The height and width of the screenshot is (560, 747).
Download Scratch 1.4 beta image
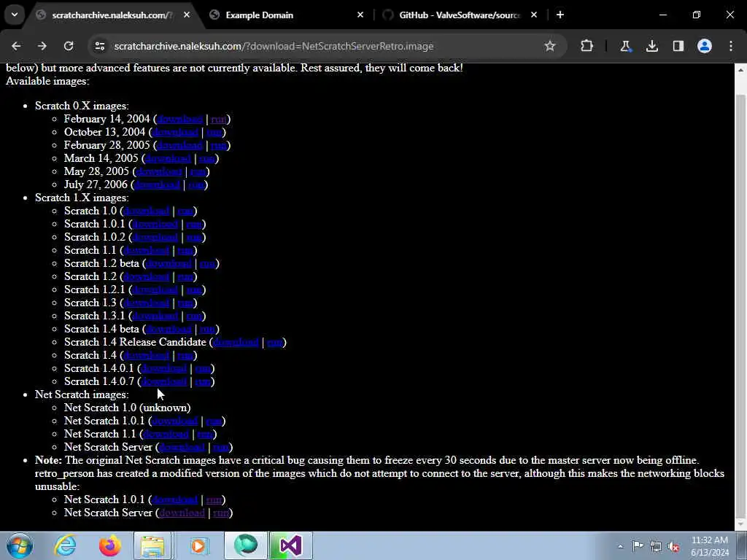tap(169, 329)
